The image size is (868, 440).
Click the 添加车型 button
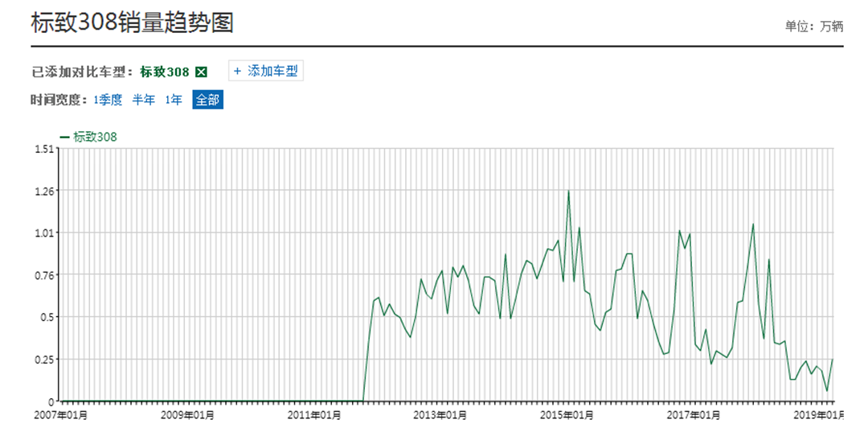coord(266,71)
